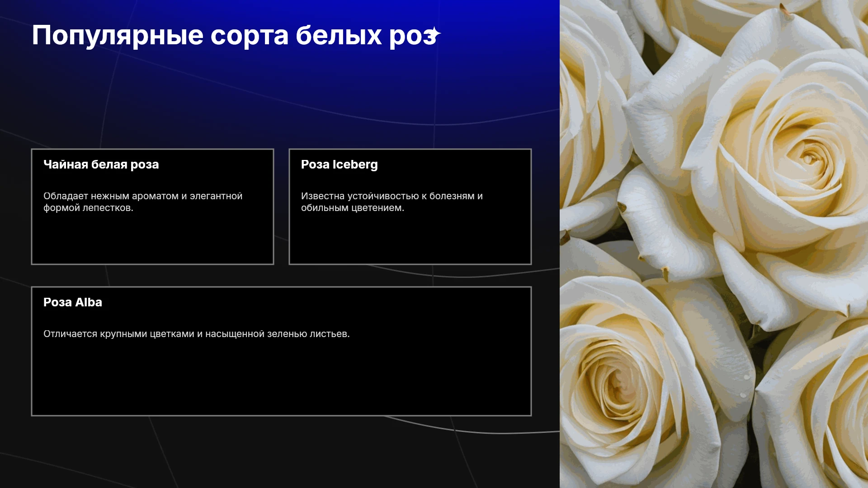868x488 pixels.
Task: Select the "Роза Alba" card heading
Action: pyautogui.click(x=73, y=302)
